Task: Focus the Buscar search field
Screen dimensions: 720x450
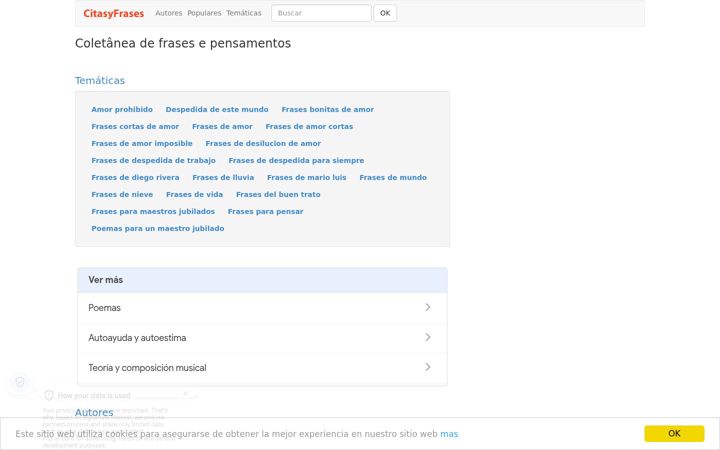Action: (321, 13)
